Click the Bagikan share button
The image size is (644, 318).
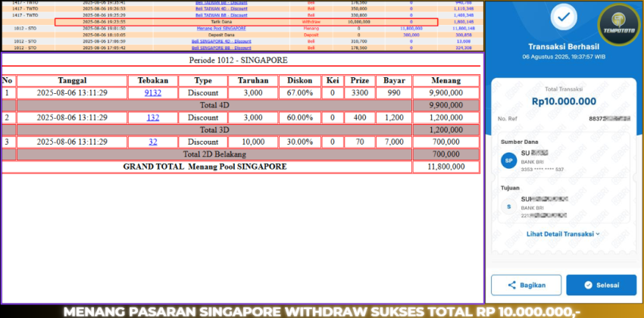(526, 285)
